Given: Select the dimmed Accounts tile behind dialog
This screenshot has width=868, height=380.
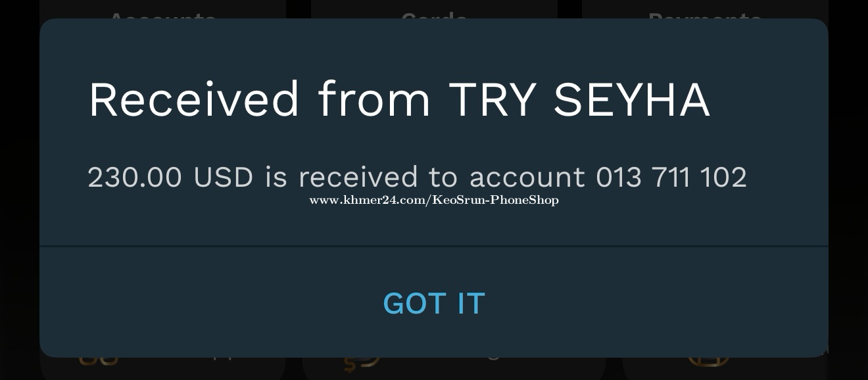Looking at the screenshot, I should click(162, 9).
